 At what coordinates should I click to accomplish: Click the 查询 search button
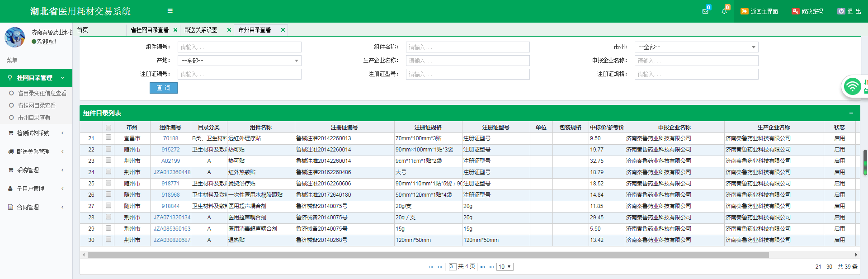click(164, 88)
